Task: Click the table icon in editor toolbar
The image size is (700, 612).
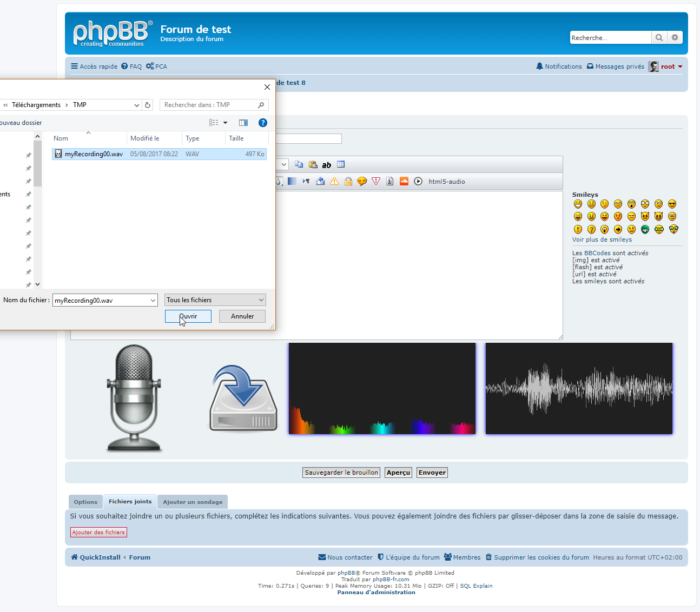Action: (341, 164)
